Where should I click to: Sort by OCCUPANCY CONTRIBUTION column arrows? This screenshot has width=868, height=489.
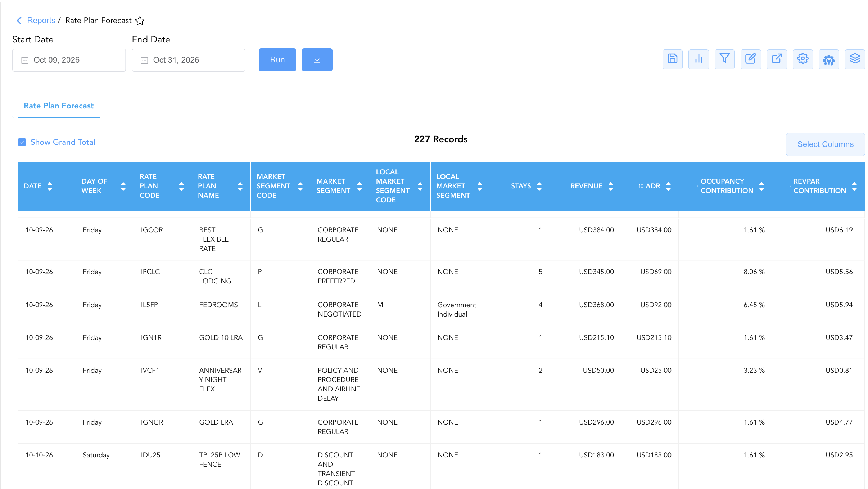761,186
